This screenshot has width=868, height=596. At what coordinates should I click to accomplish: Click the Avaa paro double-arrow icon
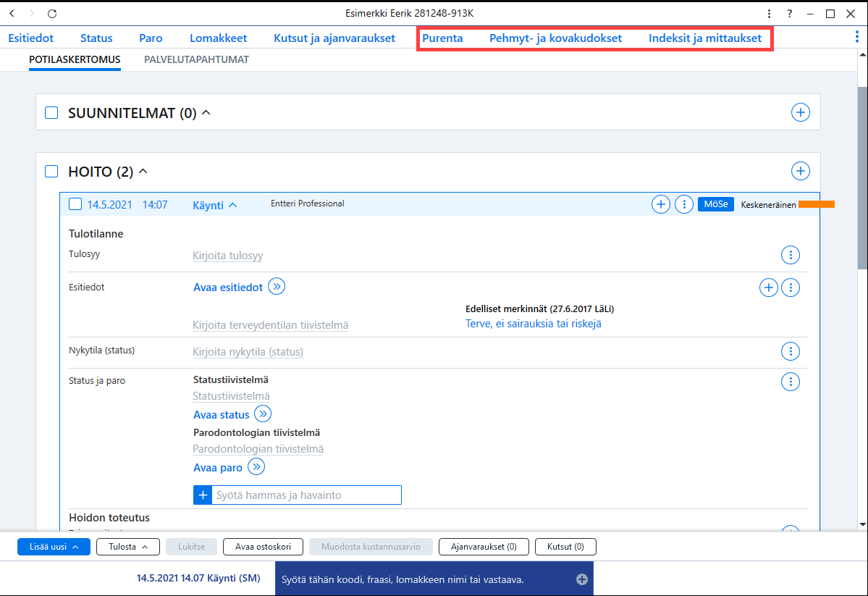point(256,467)
